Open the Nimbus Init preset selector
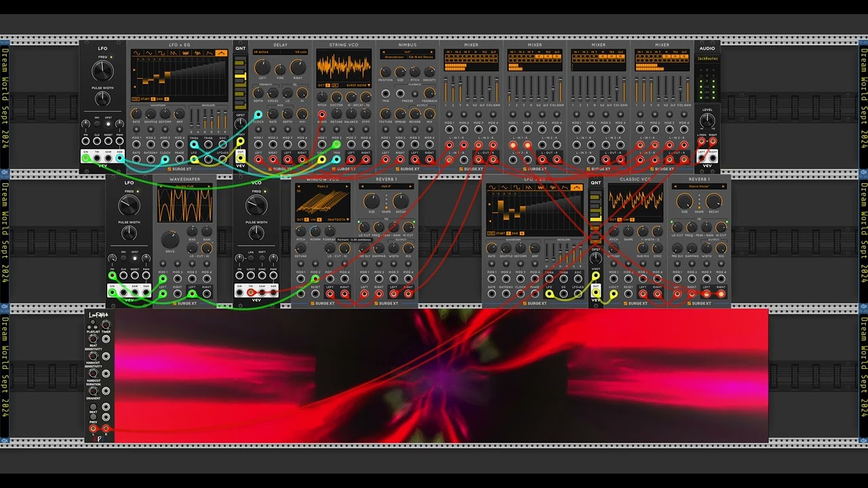868x488 pixels. point(408,52)
